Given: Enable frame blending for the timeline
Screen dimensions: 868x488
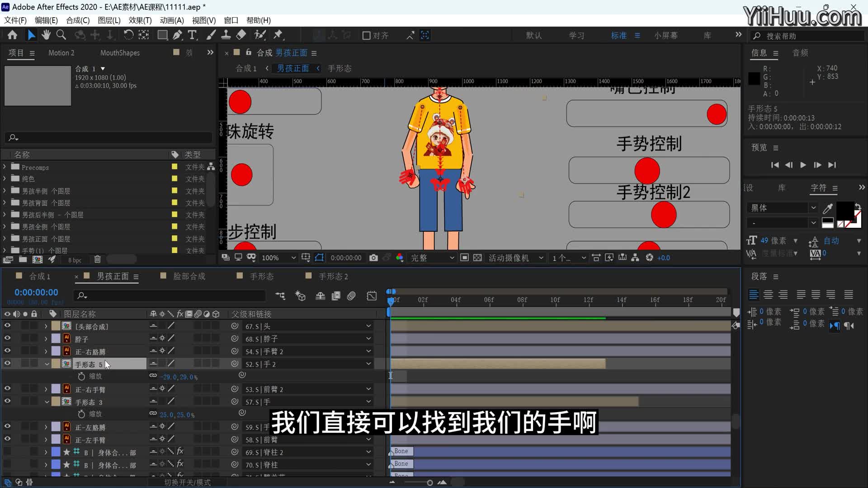Looking at the screenshot, I should [x=336, y=296].
